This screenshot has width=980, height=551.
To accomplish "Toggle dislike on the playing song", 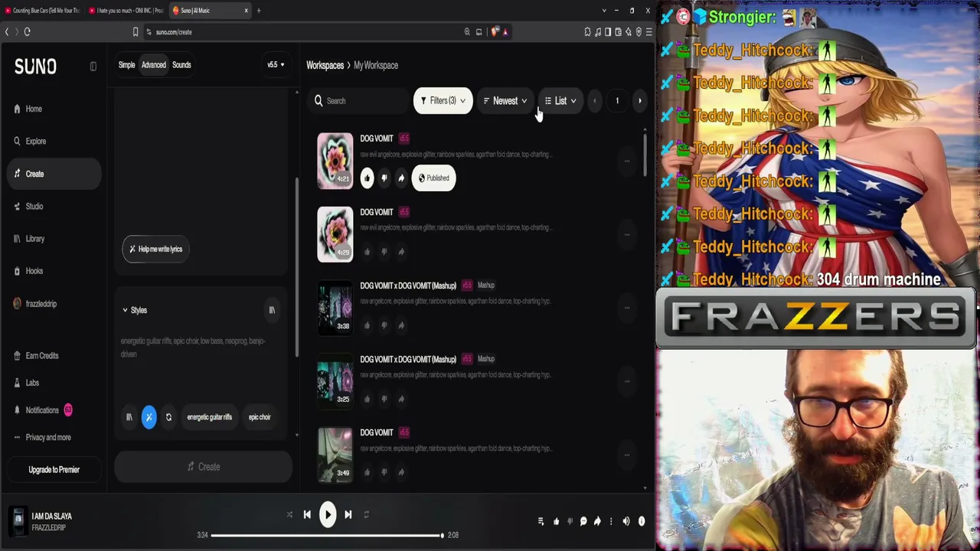I will pos(570,522).
